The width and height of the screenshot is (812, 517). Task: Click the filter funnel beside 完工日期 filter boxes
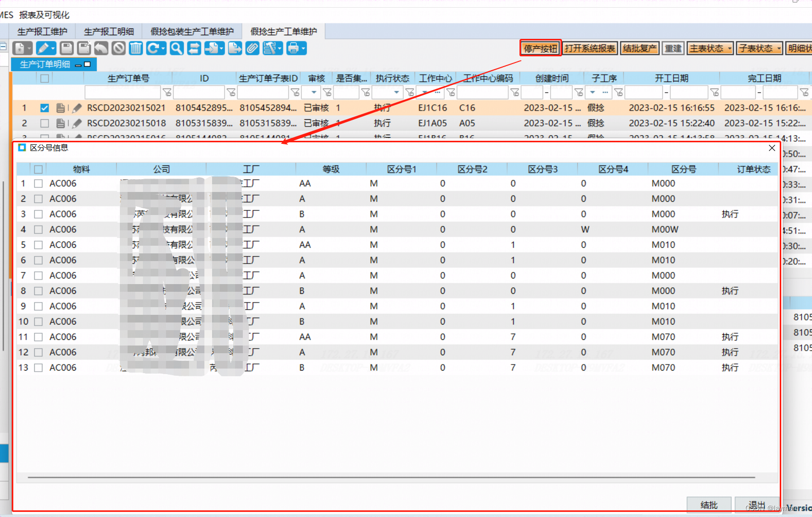[804, 92]
